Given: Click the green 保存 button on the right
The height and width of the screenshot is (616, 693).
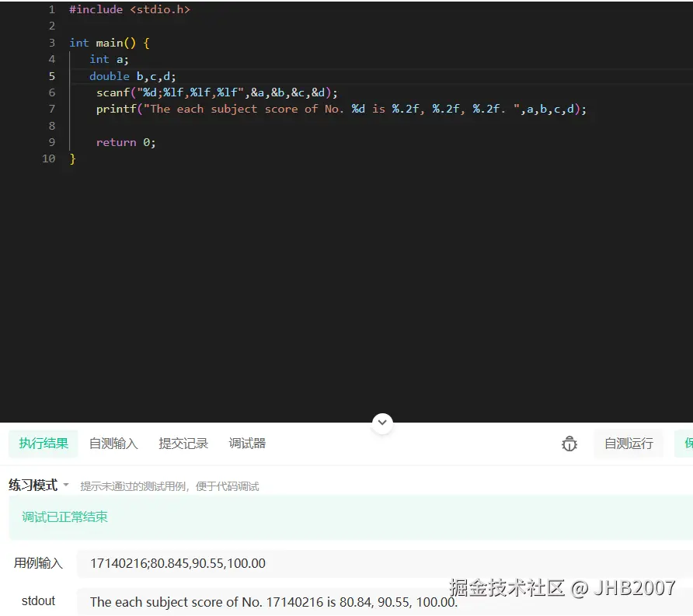Looking at the screenshot, I should pyautogui.click(x=685, y=444).
